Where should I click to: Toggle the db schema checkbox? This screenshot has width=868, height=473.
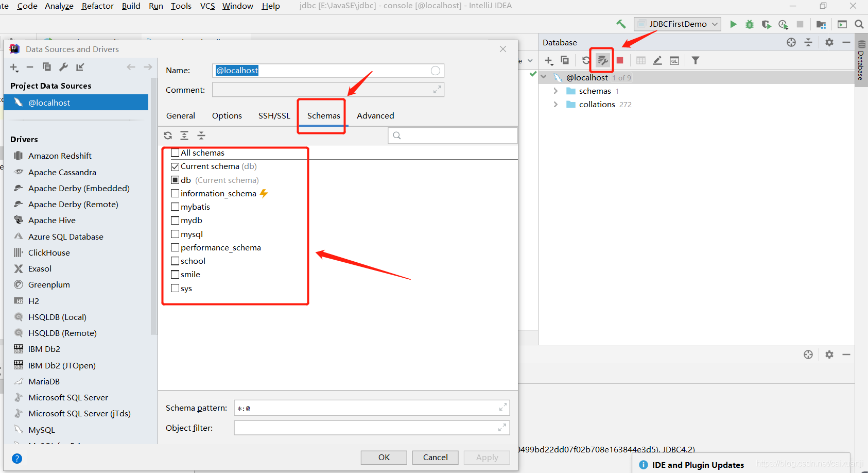pyautogui.click(x=175, y=180)
